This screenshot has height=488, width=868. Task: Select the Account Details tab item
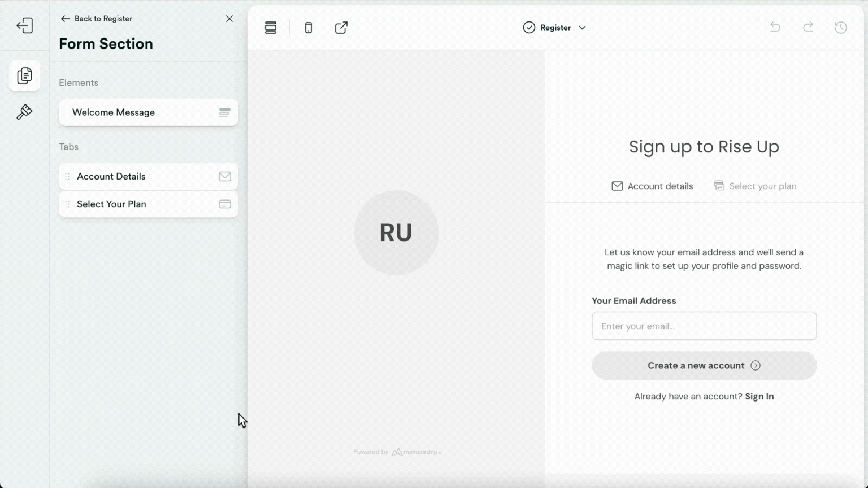(x=148, y=177)
